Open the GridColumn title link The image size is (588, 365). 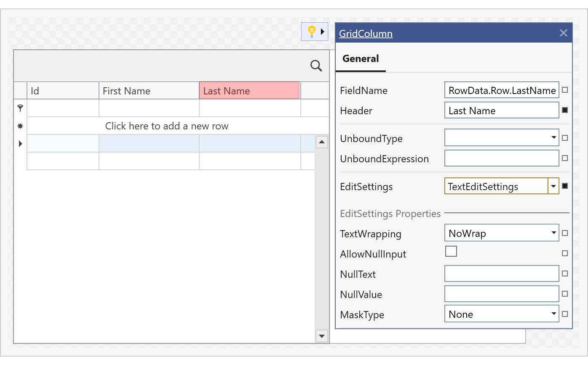[366, 34]
